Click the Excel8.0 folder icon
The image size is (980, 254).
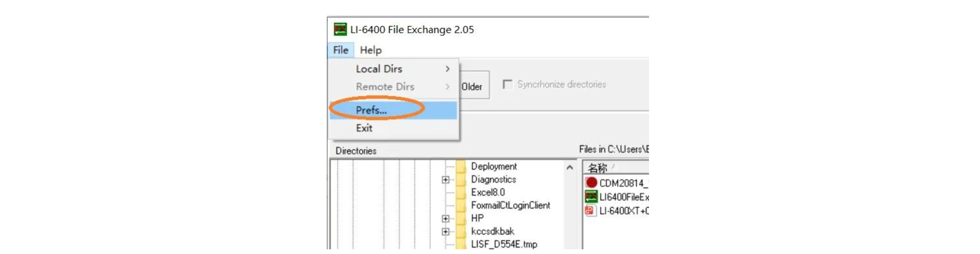pos(461,192)
